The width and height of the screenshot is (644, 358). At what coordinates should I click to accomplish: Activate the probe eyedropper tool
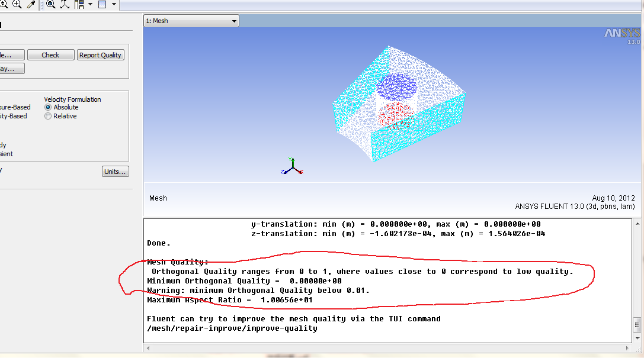31,4
